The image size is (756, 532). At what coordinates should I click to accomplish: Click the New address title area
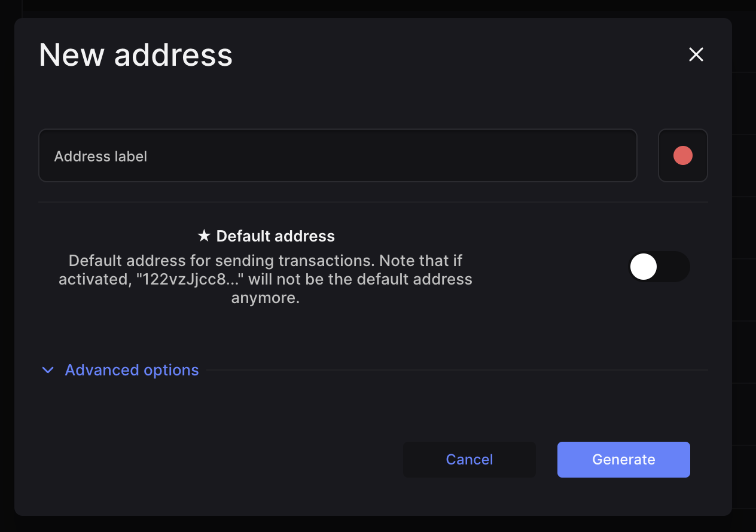tap(135, 54)
